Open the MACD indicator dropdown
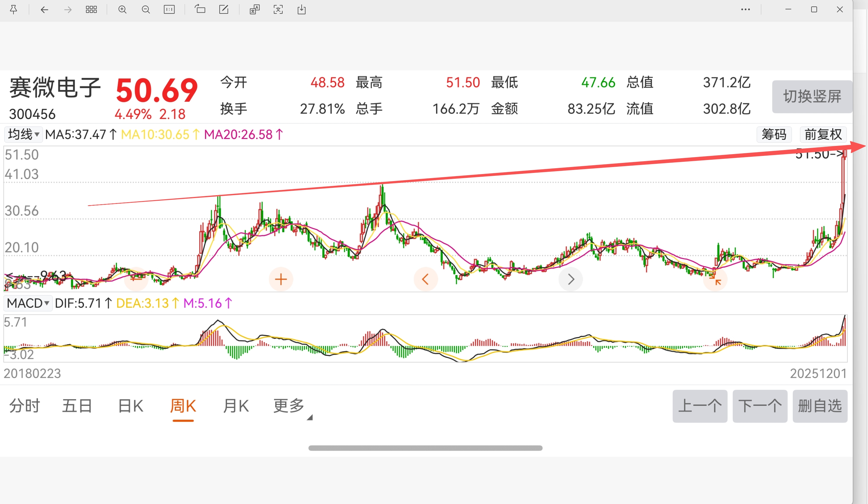868x504 pixels. tap(28, 303)
